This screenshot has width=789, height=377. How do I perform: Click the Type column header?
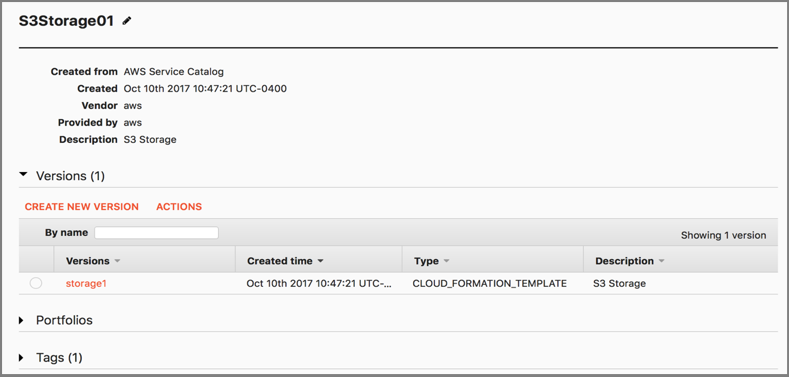(426, 261)
